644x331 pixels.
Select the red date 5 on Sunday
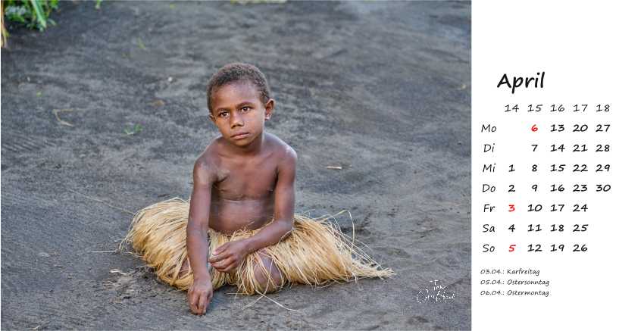click(511, 248)
